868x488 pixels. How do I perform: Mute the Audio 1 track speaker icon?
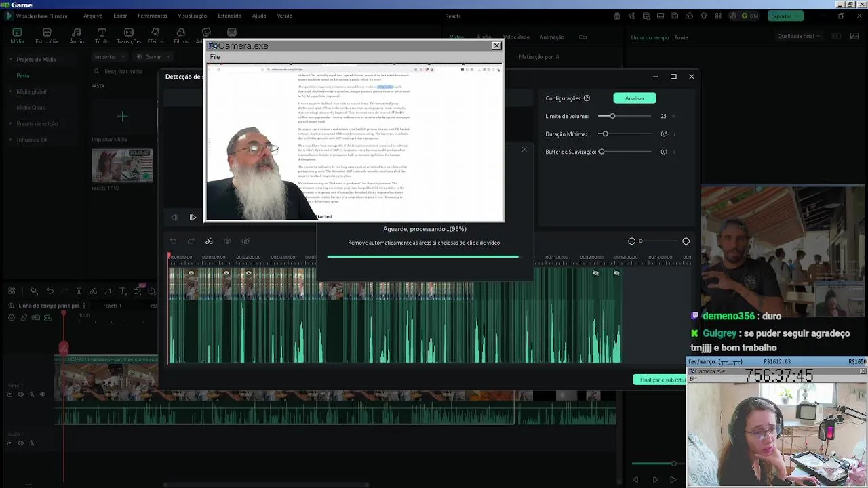tap(20, 443)
